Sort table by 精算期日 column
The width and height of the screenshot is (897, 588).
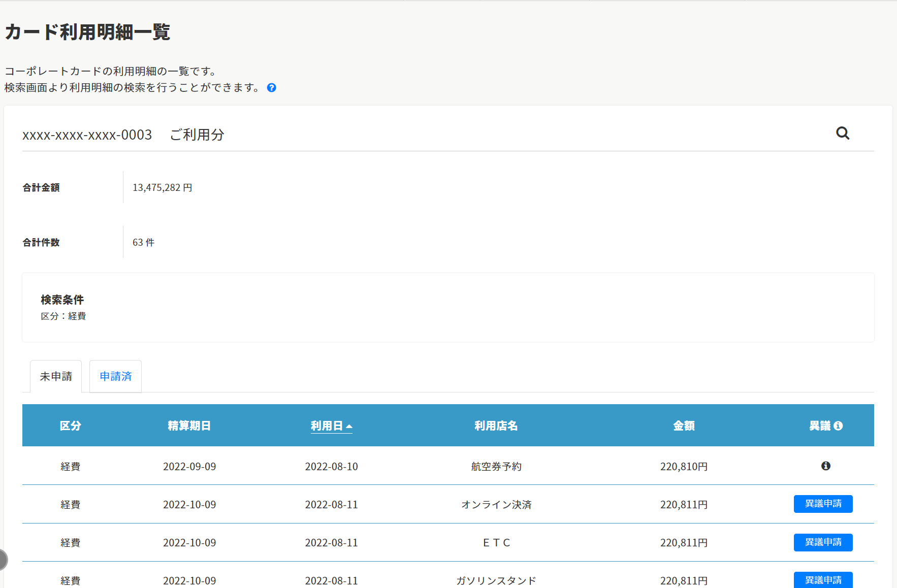click(189, 426)
